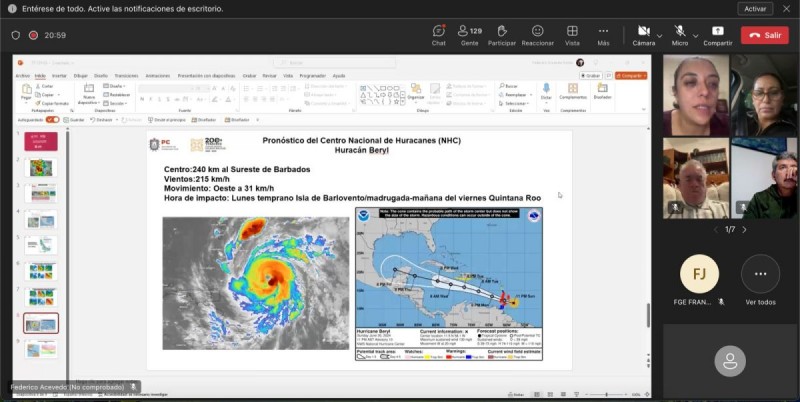Switch to the Revisar ribbon tab
This screenshot has width=800, height=402.
269,76
